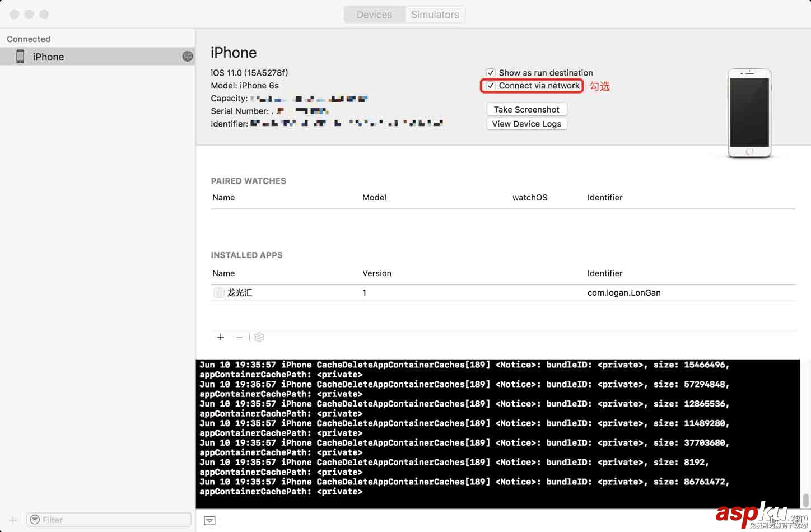Click the View Device Logs button
The height and width of the screenshot is (532, 811).
pos(526,124)
